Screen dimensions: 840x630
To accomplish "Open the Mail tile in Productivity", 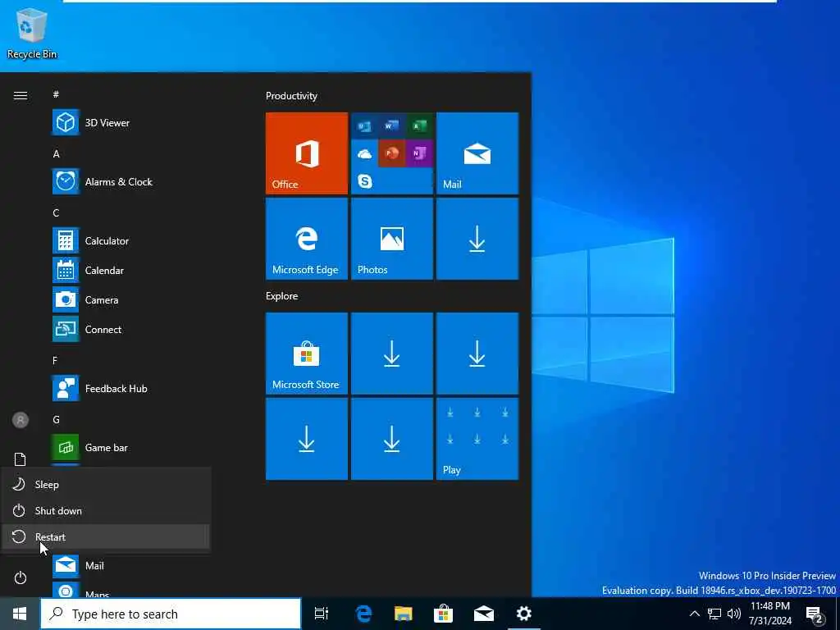I will pos(477,153).
